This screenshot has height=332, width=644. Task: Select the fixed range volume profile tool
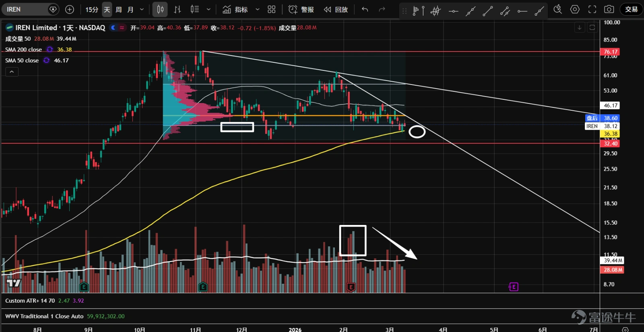[x=419, y=11]
